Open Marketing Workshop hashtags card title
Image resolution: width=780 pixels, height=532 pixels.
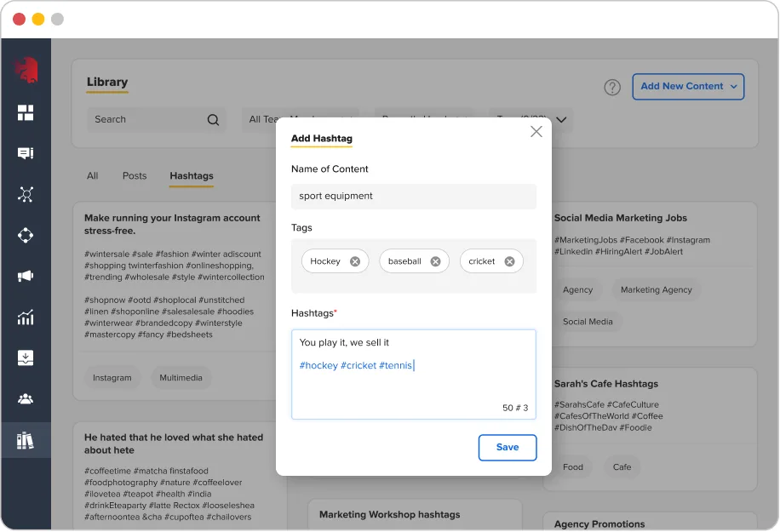pyautogui.click(x=389, y=515)
